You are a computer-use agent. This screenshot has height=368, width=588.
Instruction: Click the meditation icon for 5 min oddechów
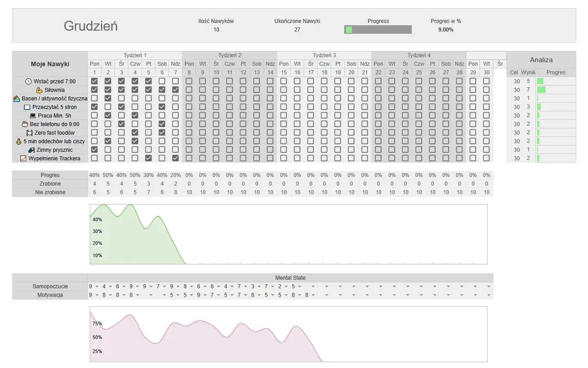coord(18,141)
